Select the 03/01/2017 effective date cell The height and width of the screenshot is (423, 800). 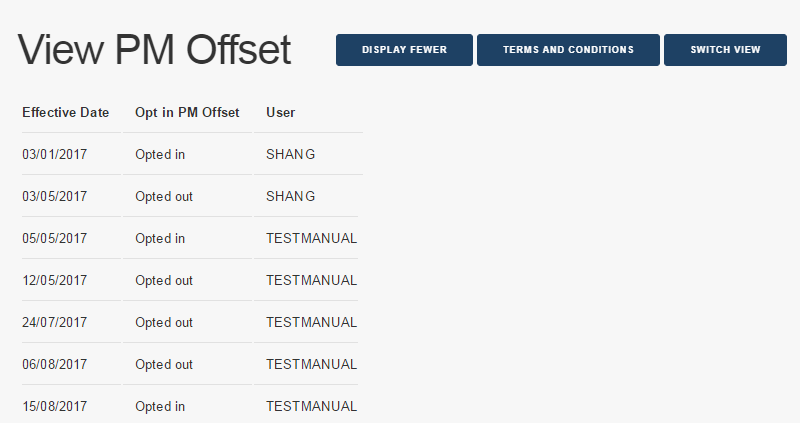(x=55, y=155)
